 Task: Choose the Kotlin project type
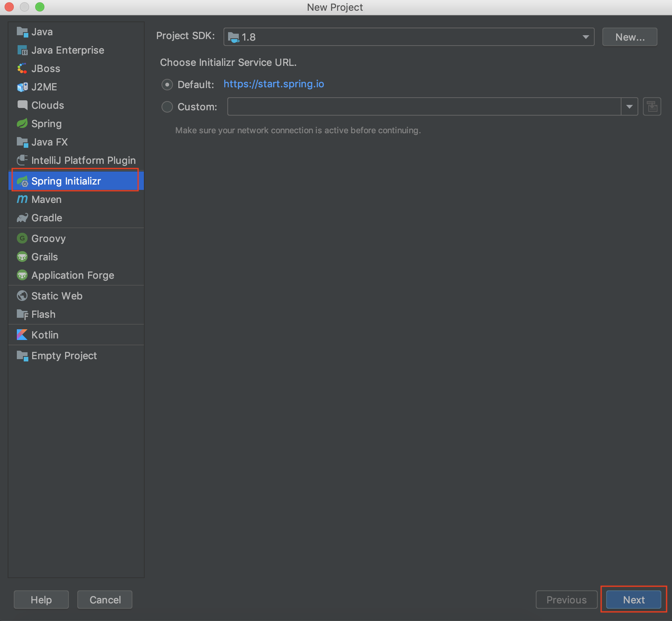pyautogui.click(x=76, y=335)
